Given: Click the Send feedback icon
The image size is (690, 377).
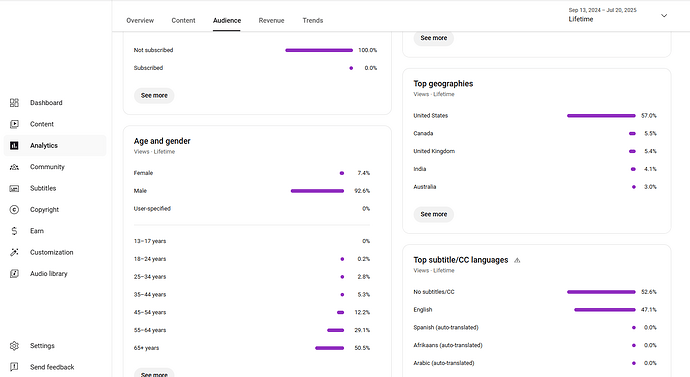Looking at the screenshot, I should (14, 367).
